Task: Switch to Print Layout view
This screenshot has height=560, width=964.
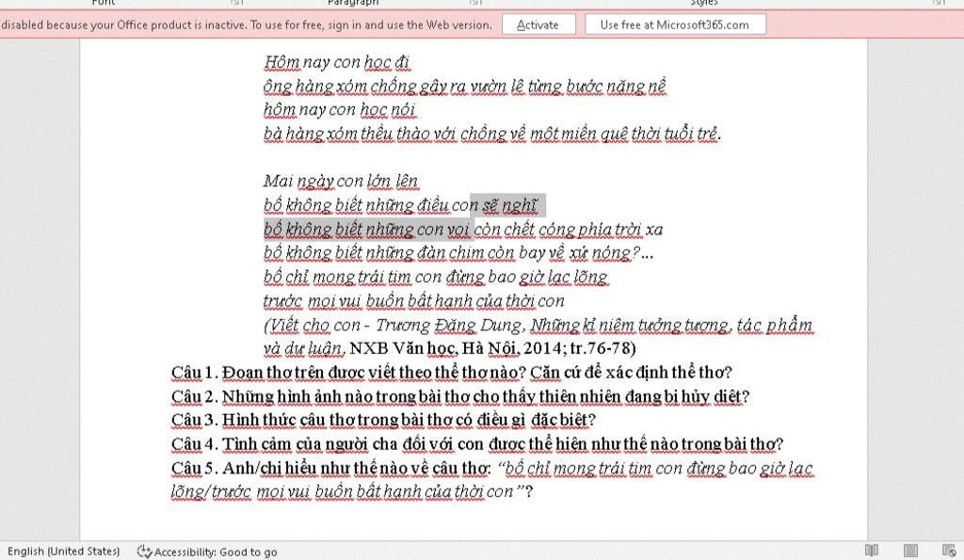Action: point(910,551)
